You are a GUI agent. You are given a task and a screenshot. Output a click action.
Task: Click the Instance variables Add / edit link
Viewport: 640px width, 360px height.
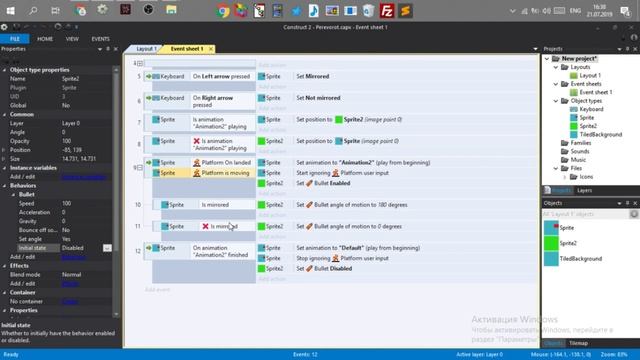tap(84, 177)
